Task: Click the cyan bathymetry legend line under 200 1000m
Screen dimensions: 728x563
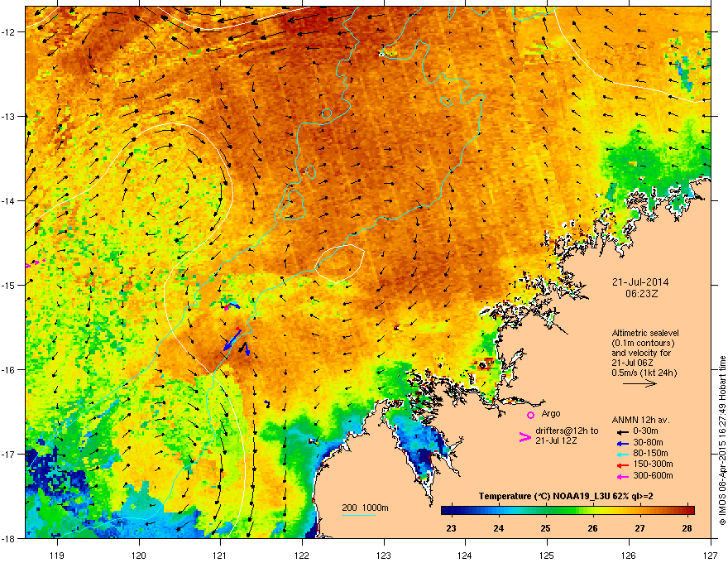Action: coord(359,515)
